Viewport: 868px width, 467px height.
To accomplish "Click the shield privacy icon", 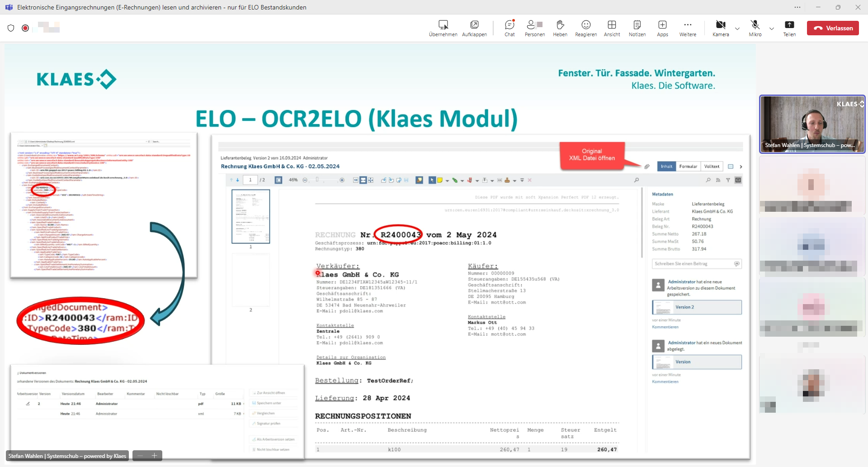I will [x=11, y=28].
